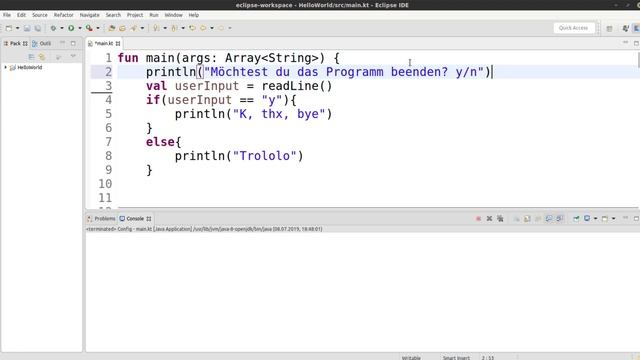
Task: Click line number 5 in the editor gutter
Action: [108, 114]
